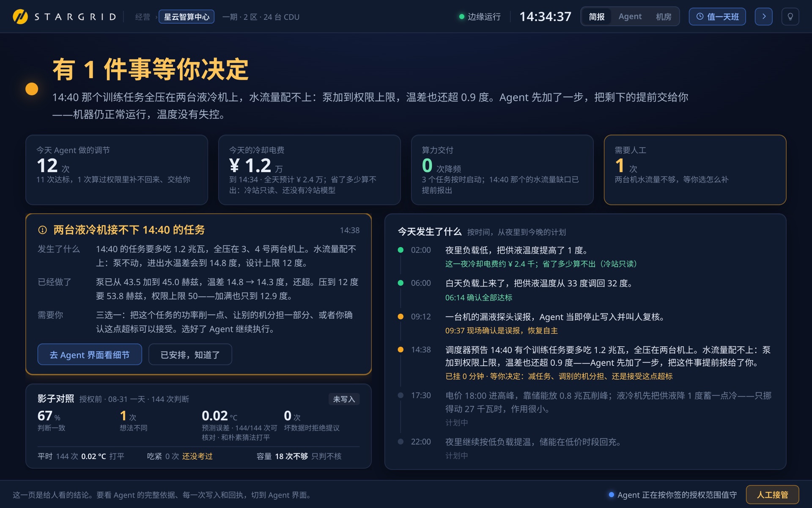Select the 17:30 planned timeline marker

[x=401, y=395]
